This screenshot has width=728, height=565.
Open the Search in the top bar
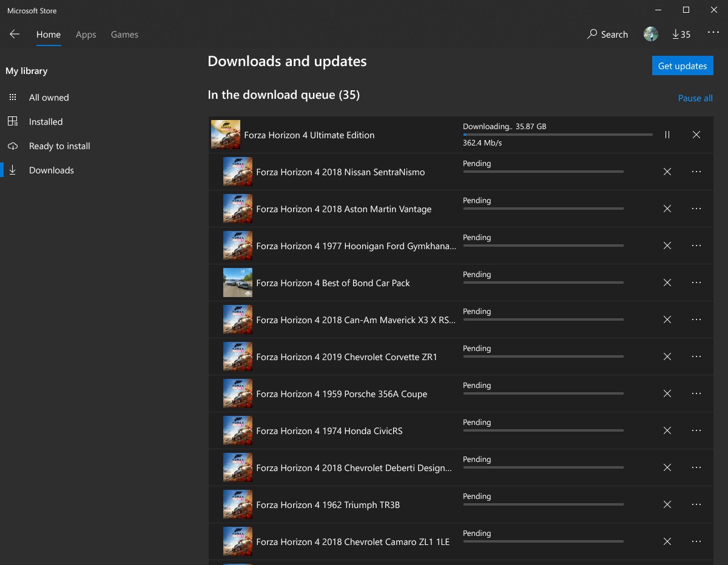[607, 35]
